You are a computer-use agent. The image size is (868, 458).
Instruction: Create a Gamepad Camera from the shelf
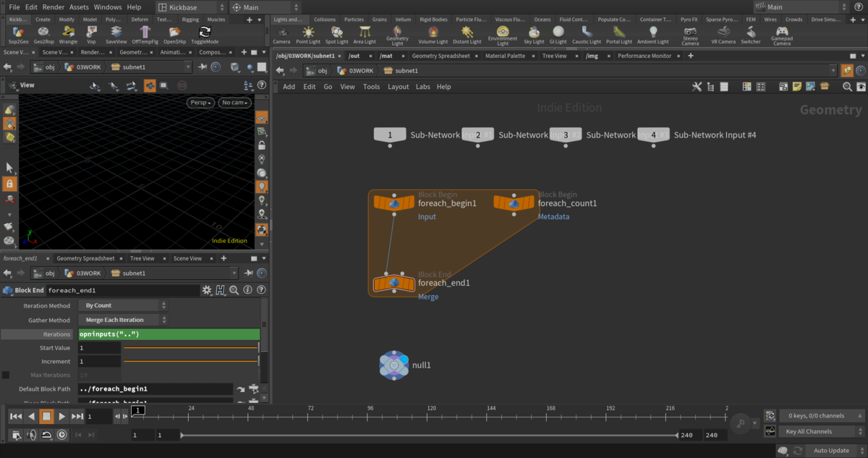pyautogui.click(x=782, y=36)
